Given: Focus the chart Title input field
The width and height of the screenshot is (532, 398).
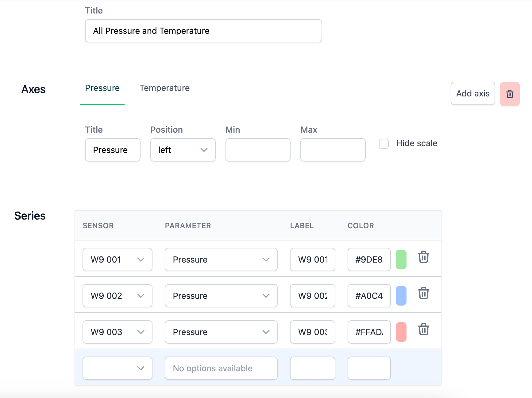Looking at the screenshot, I should coord(203,31).
